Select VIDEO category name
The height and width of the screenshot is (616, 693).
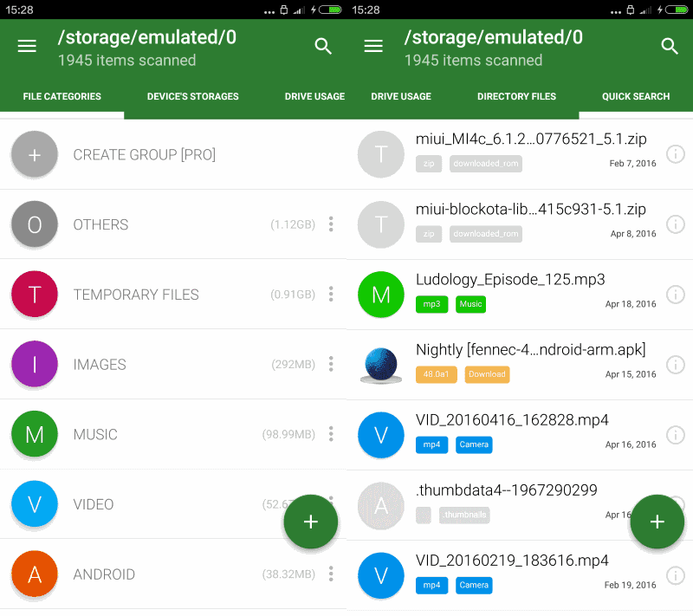pos(94,504)
